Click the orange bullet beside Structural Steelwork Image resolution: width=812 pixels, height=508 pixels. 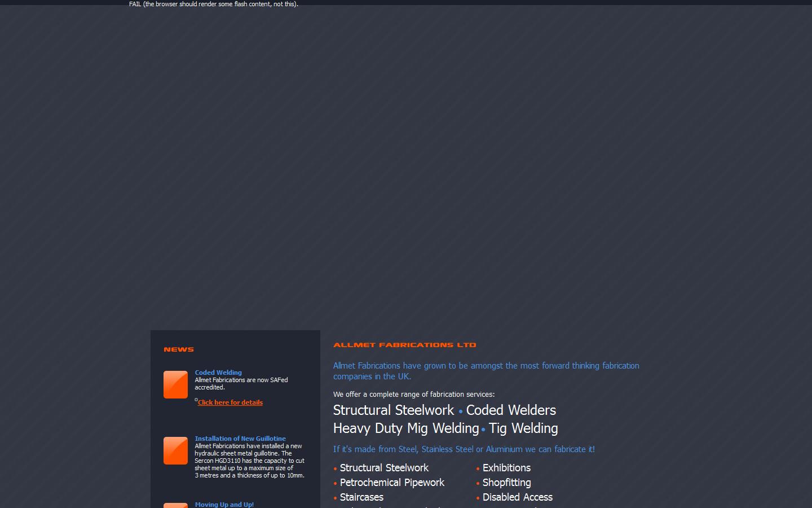click(335, 468)
